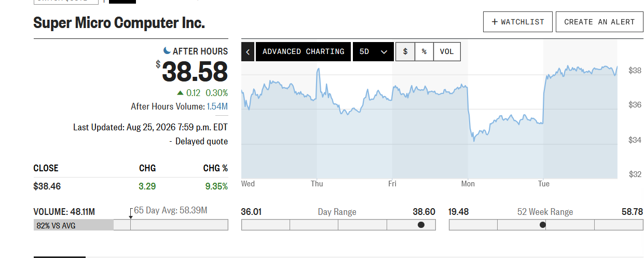The width and height of the screenshot is (644, 258).
Task: Click the Super Micro Computer Inc. heading
Action: [x=119, y=23]
